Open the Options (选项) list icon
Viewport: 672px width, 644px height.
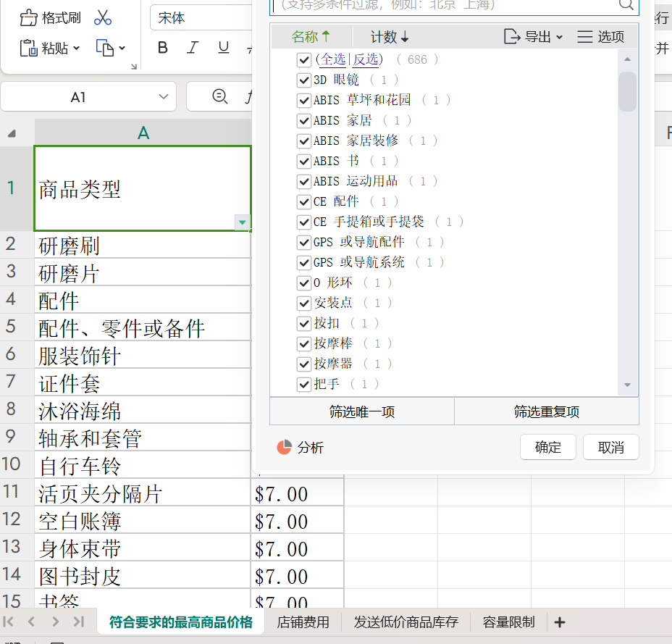pos(584,36)
